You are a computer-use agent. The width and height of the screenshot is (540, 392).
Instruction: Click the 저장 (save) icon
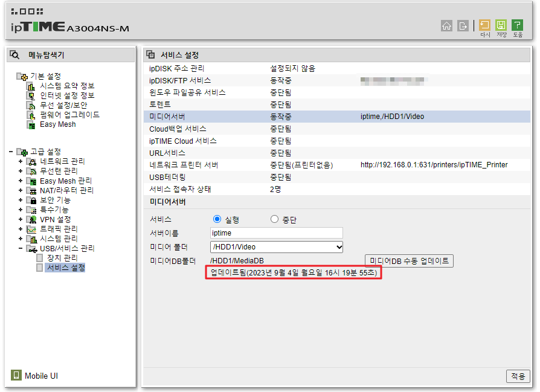click(x=501, y=24)
